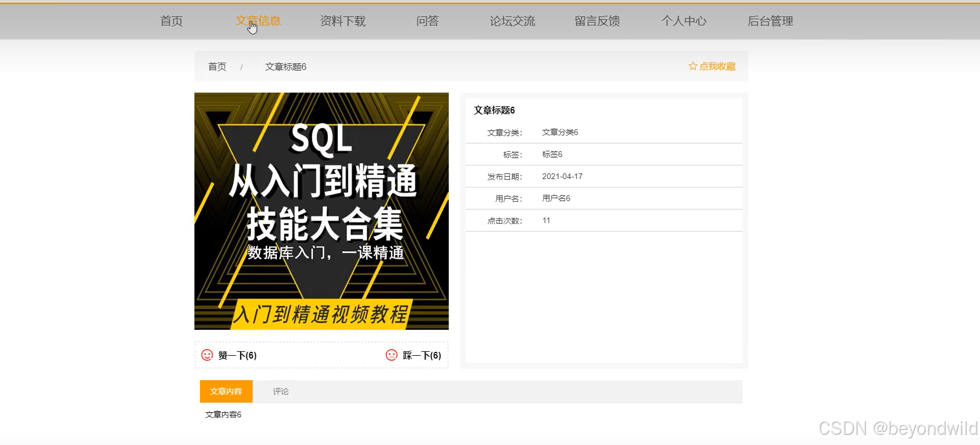Open the 问答 section
980x445 pixels.
tap(427, 21)
